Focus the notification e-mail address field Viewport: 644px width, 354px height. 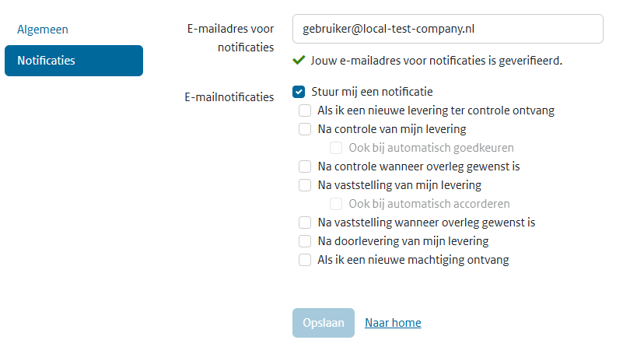447,29
